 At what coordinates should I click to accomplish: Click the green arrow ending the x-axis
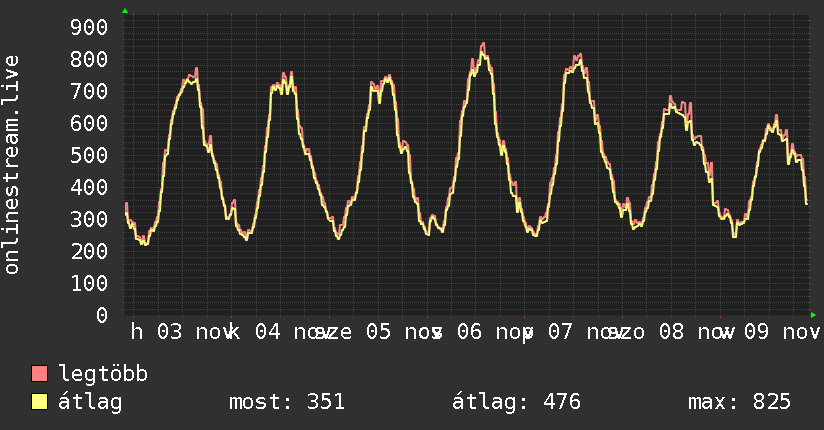pos(813,315)
